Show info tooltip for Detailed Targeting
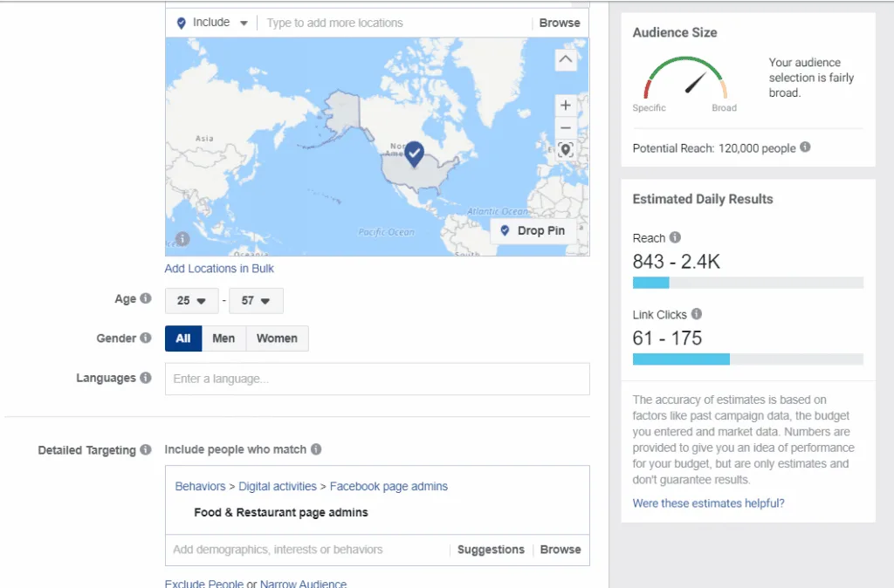This screenshot has width=894, height=588. coord(146,449)
